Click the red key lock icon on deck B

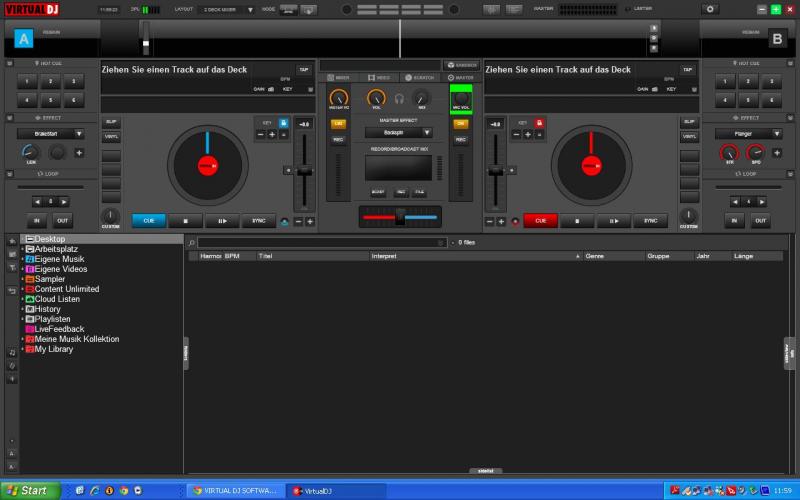[x=539, y=123]
